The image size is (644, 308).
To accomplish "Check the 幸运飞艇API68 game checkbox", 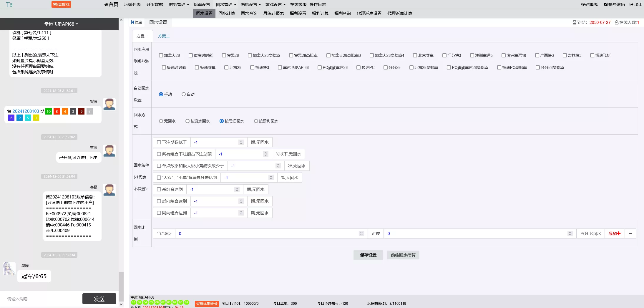I will pyautogui.click(x=280, y=67).
